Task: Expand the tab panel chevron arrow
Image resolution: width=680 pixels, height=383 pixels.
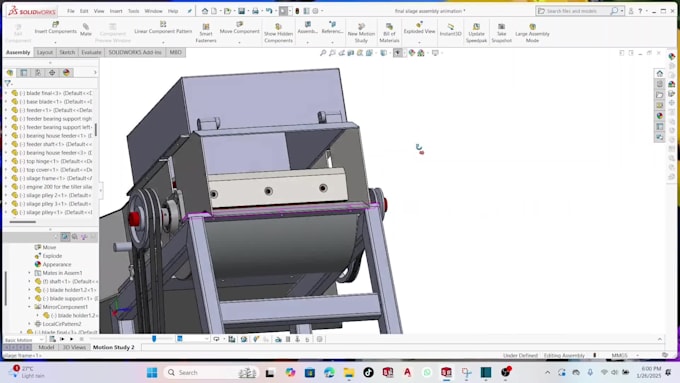Action: pos(95,72)
